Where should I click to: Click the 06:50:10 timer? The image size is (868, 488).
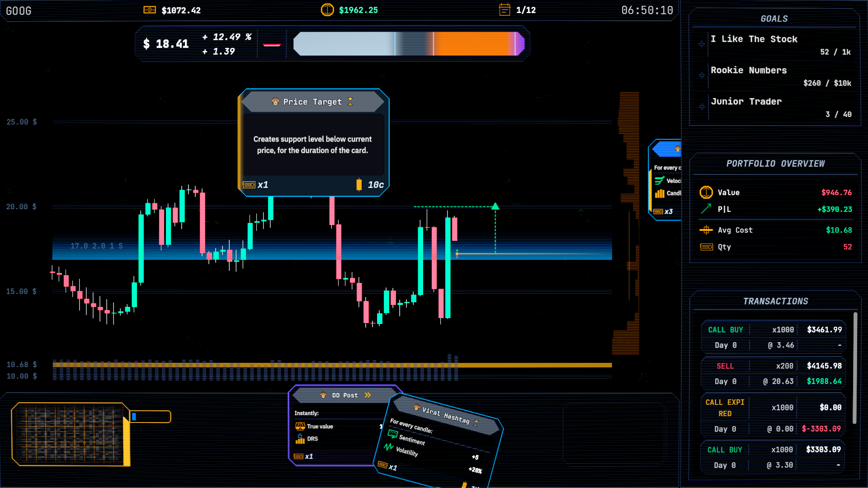647,10
